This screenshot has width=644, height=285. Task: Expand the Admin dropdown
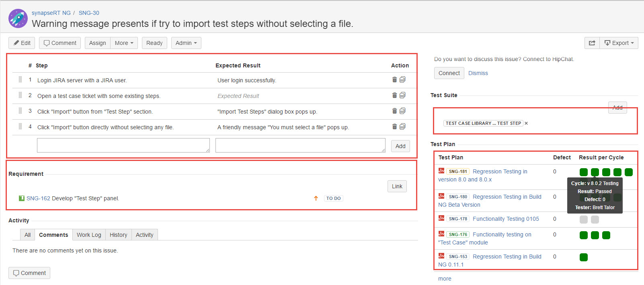coord(186,43)
